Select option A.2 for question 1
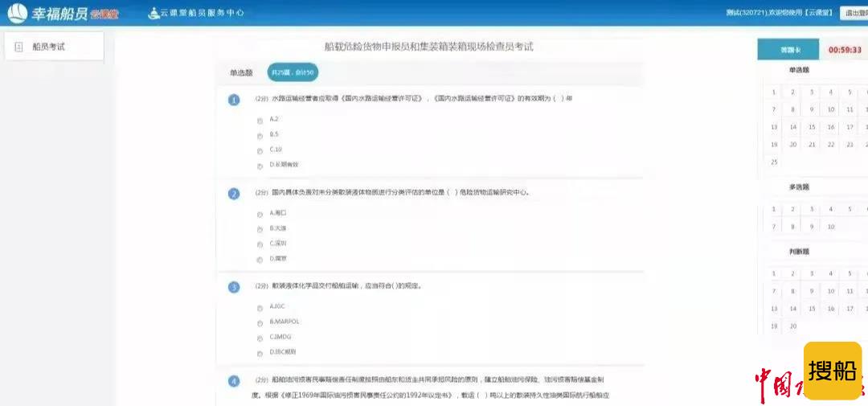868x406 pixels. coord(260,121)
